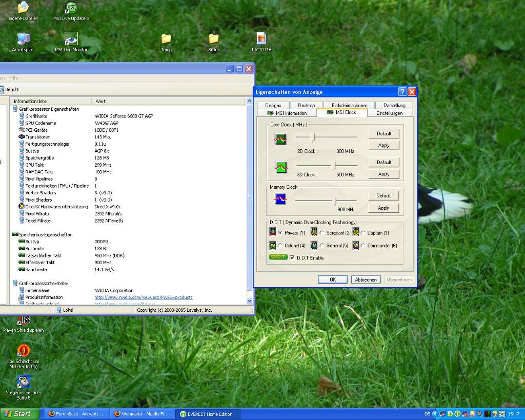Image resolution: width=525 pixels, height=420 pixels.
Task: Click the 2D Clock slider handle
Action: 313,137
